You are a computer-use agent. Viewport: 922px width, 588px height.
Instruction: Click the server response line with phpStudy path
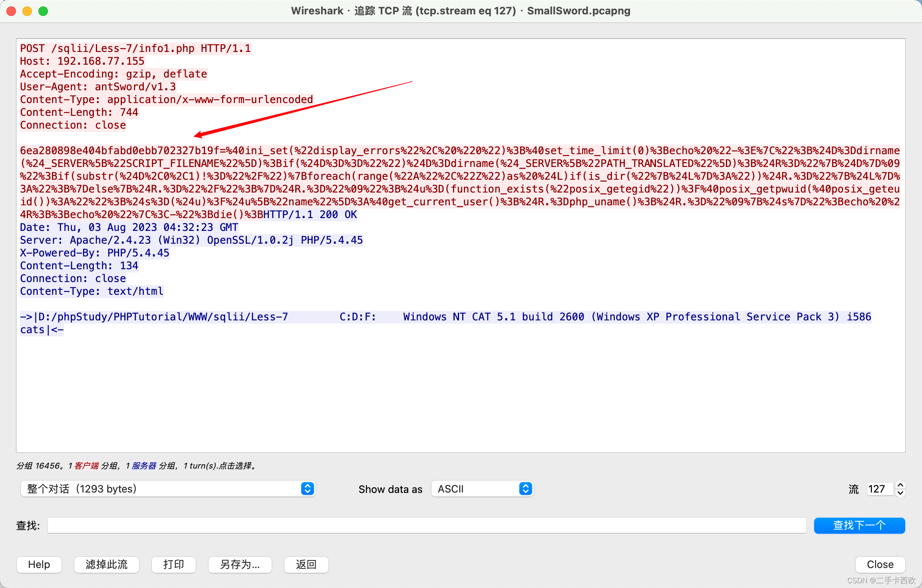tap(154, 317)
